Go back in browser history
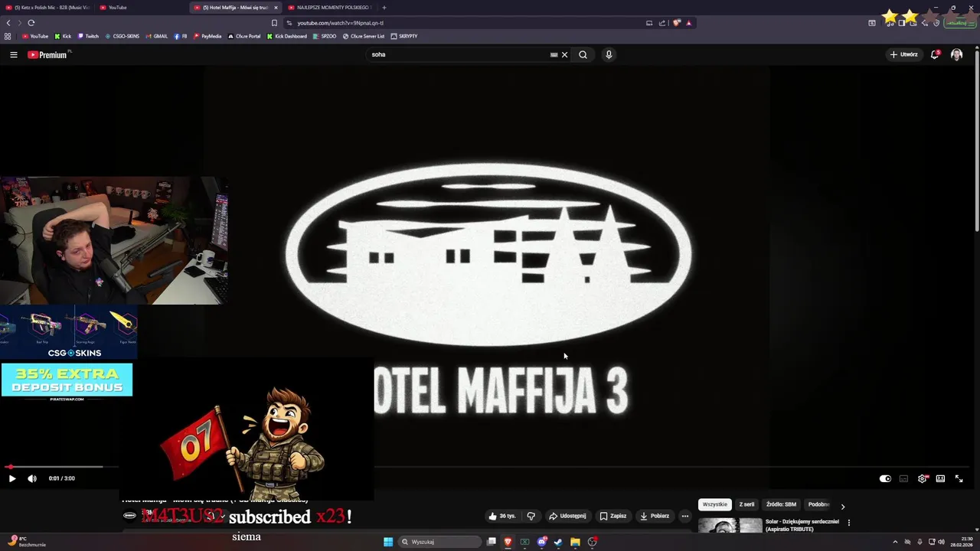 8,23
